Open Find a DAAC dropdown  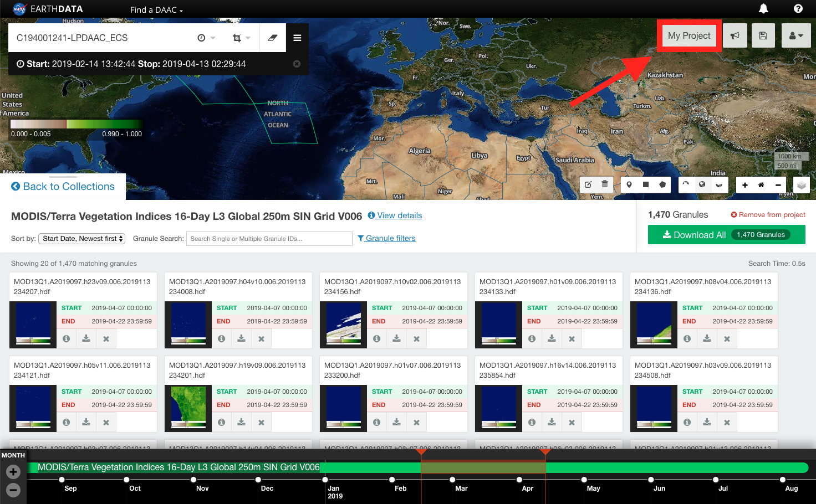[x=156, y=9]
